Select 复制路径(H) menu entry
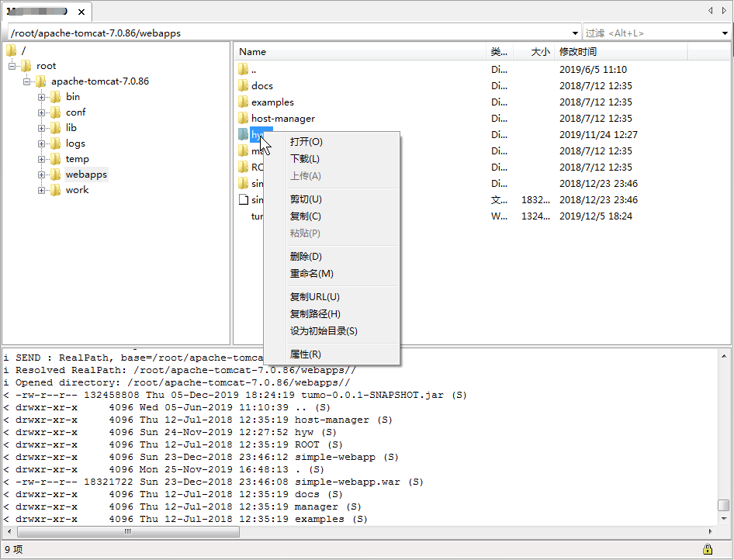Screen dimensions: 734x560 [315, 314]
